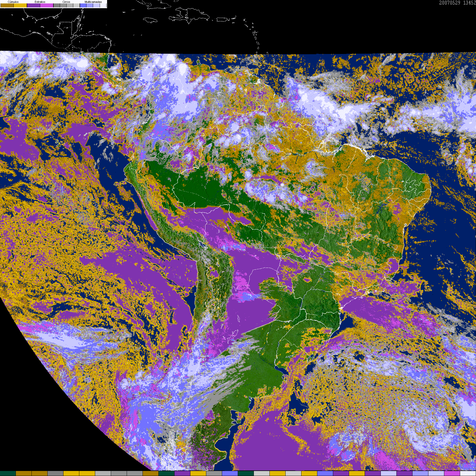Click the date stamp "20070529"
The width and height of the screenshot is (476, 476).
[x=450, y=3]
